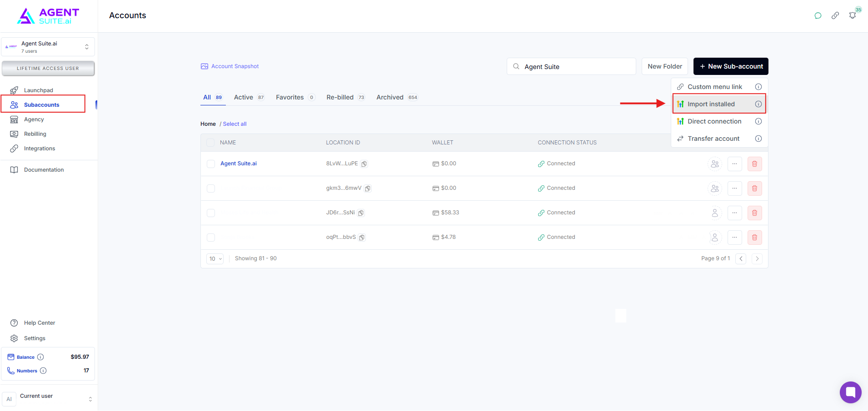The height and width of the screenshot is (411, 868).
Task: Open the chat icon in the header
Action: [x=818, y=15]
